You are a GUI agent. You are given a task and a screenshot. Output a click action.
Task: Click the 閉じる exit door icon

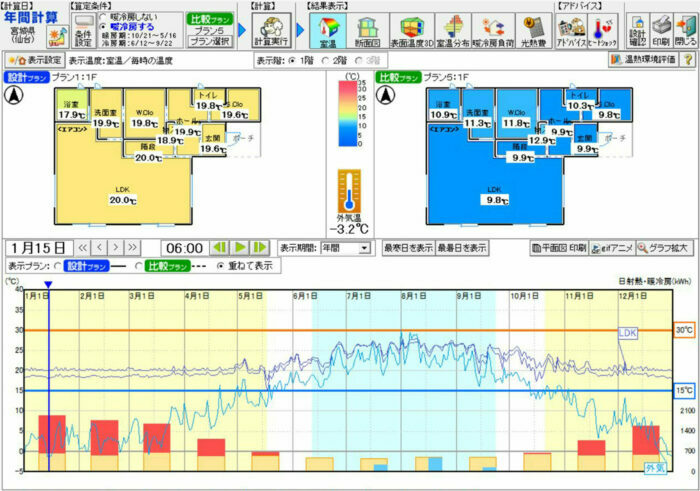(x=685, y=30)
